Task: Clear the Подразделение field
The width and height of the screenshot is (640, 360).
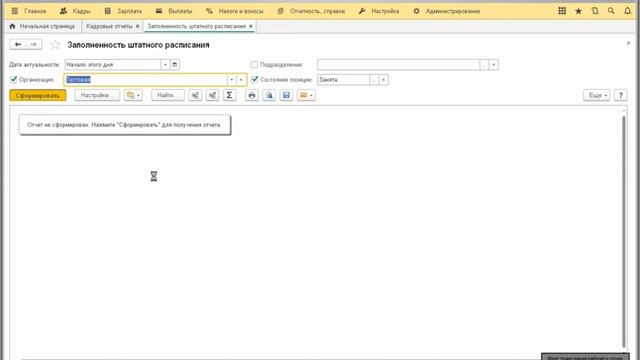Action: [493, 64]
